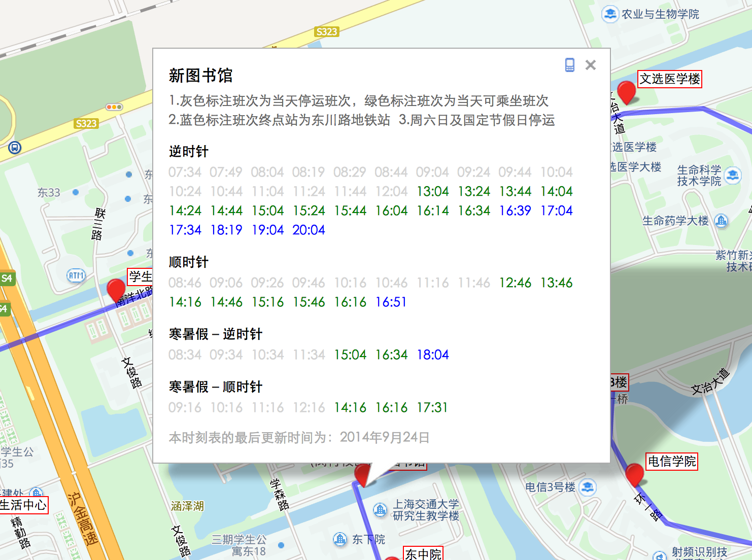This screenshot has height=560, width=752.
Task: Open the 东中院 stop label
Action: click(x=423, y=554)
